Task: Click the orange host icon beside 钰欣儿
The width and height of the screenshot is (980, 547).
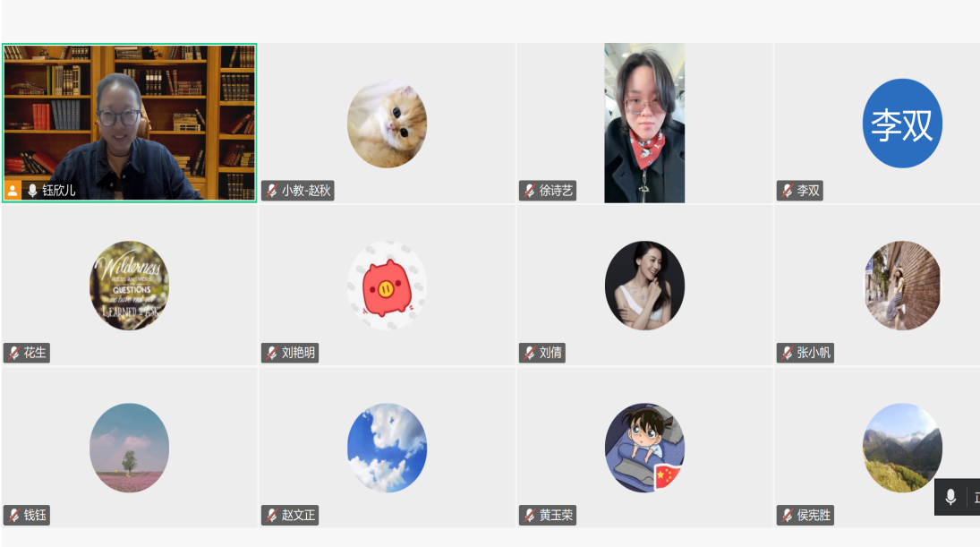Action: click(x=13, y=190)
